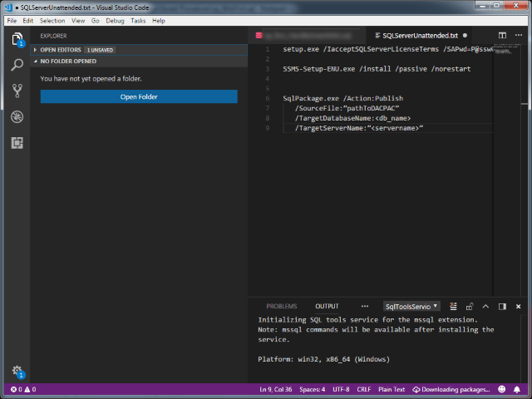Click the Platform: win32 output line
This screenshot has width=532, height=399.
click(x=323, y=359)
